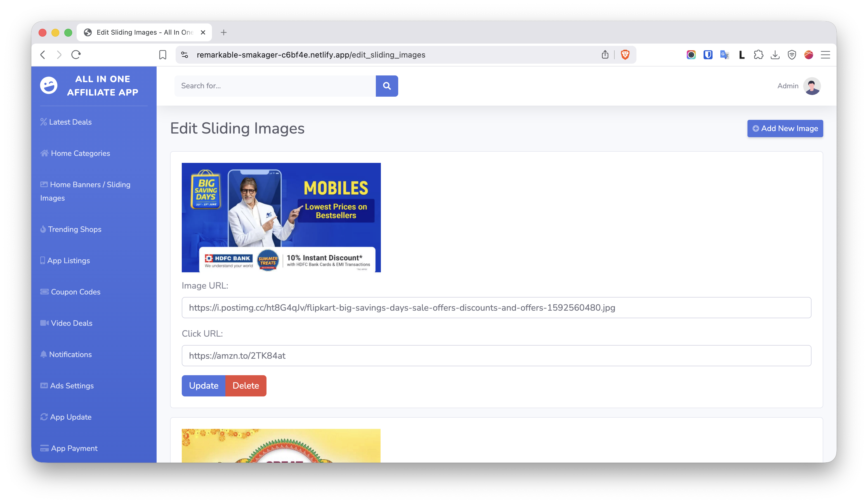868x504 pixels.
Task: Close the Edit Sliding Images tab
Action: tap(203, 32)
